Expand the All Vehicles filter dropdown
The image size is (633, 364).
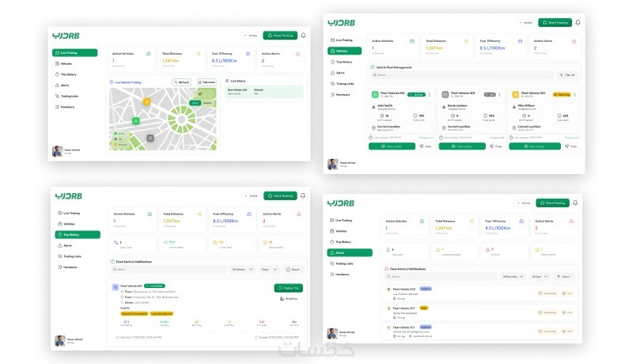click(x=243, y=269)
